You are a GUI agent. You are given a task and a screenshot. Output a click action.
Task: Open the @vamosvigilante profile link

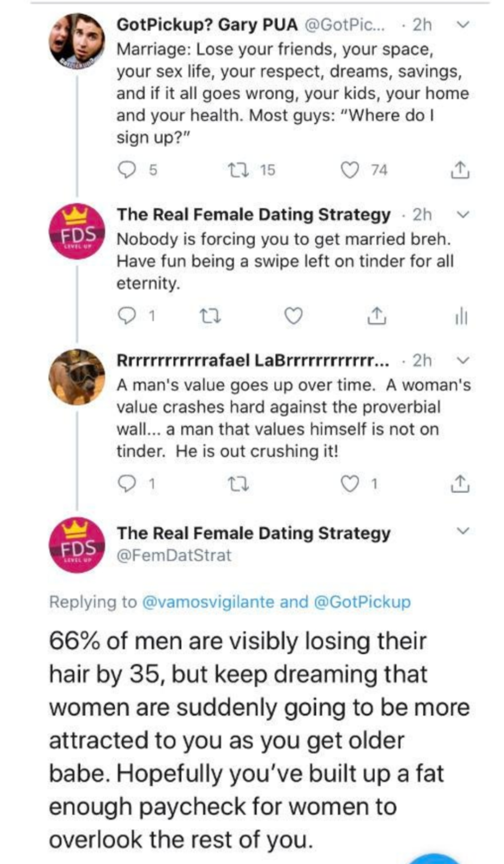pyautogui.click(x=208, y=602)
